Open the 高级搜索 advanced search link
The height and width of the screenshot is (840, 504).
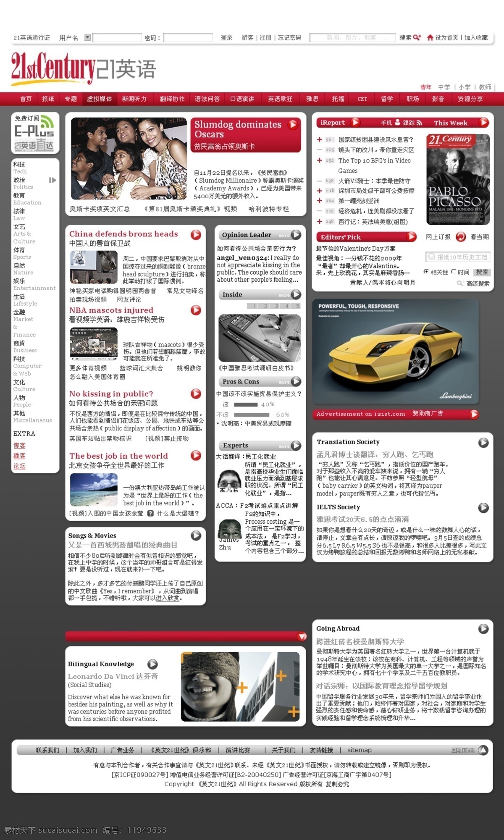tap(478, 283)
